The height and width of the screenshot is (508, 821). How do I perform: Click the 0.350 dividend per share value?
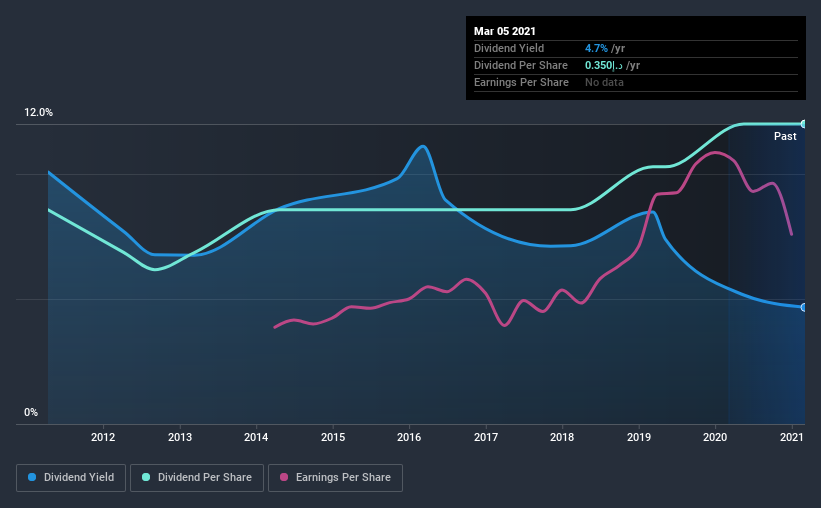click(604, 65)
